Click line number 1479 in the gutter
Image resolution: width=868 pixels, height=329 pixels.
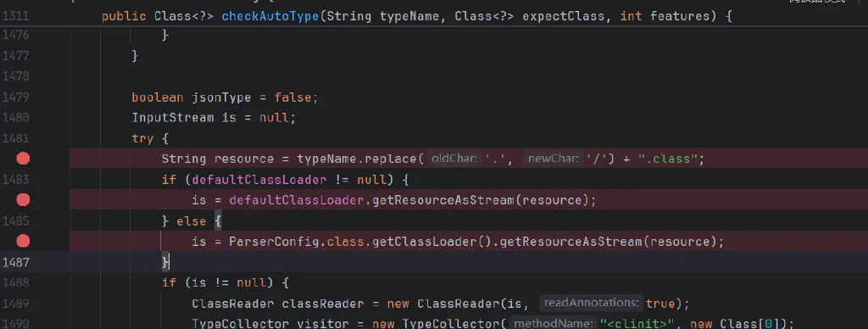click(x=15, y=98)
